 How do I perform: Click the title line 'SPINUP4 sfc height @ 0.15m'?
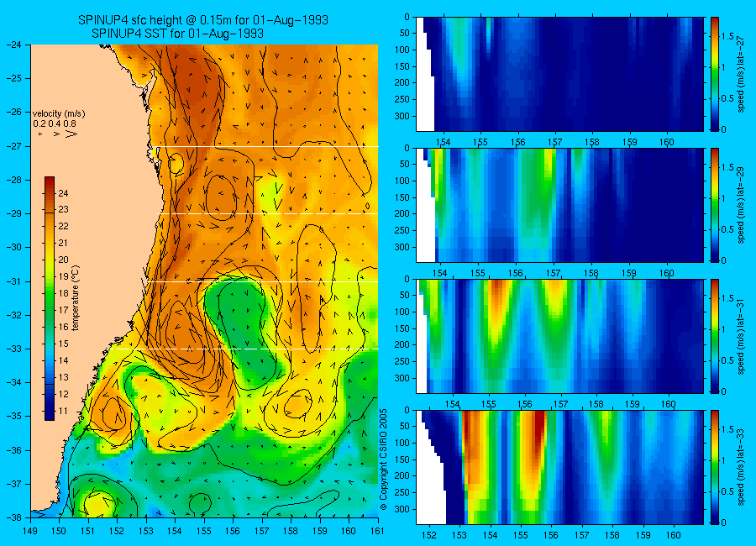(x=203, y=20)
